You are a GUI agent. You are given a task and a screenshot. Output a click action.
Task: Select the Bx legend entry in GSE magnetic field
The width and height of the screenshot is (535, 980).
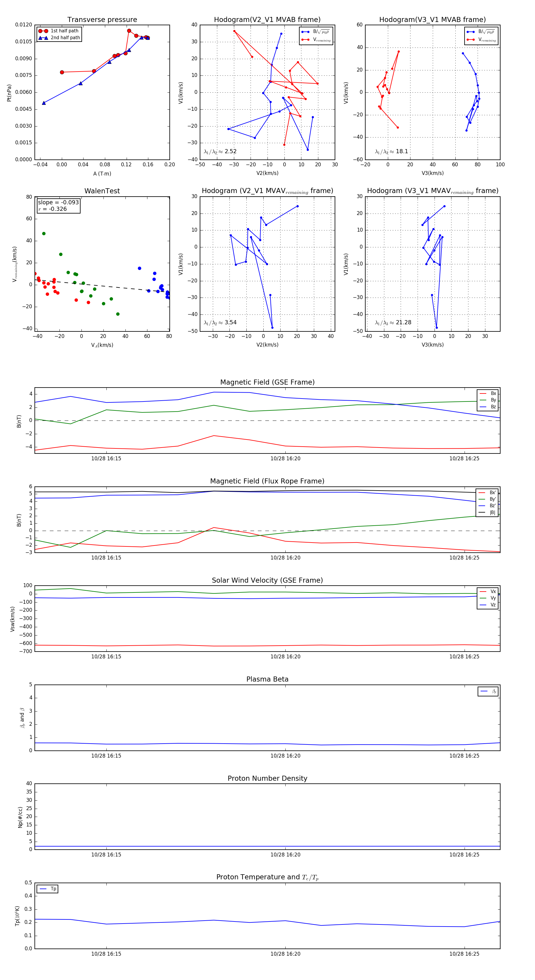(x=488, y=393)
